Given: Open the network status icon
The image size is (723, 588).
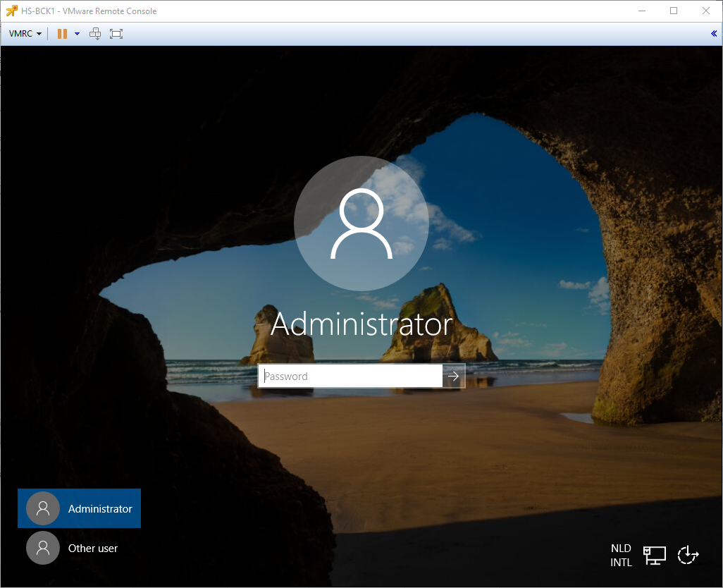Looking at the screenshot, I should pyautogui.click(x=655, y=555).
